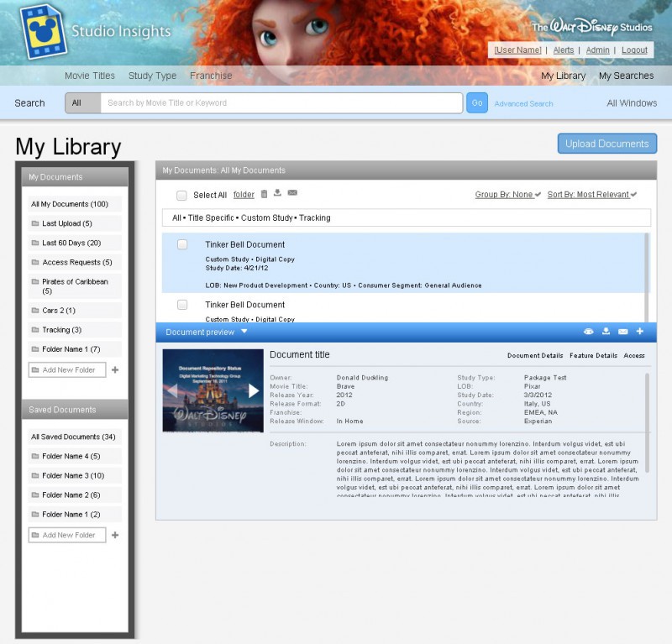Tick the second Tinker Bell Document checkbox

coord(182,304)
